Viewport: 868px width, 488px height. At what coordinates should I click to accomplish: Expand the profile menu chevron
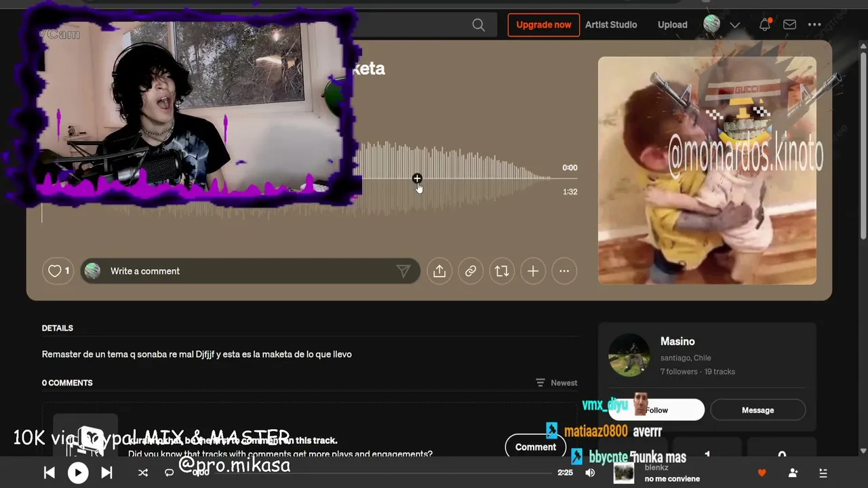point(734,25)
